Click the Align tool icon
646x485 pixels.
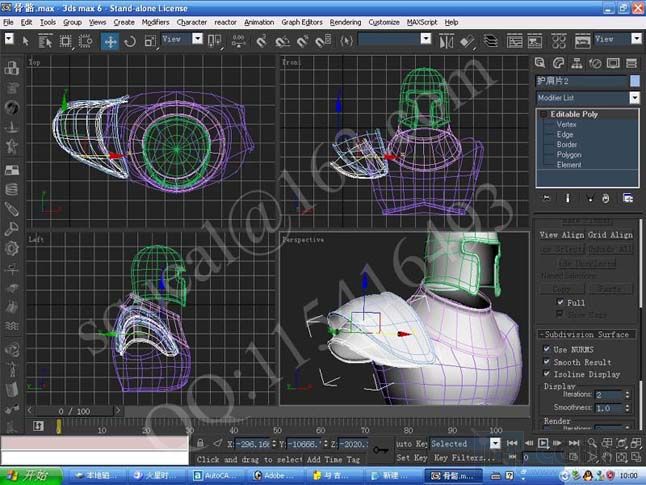tap(467, 41)
